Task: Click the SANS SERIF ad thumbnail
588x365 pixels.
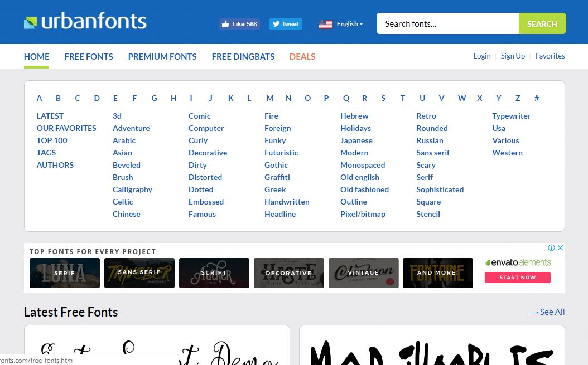Action: click(139, 273)
